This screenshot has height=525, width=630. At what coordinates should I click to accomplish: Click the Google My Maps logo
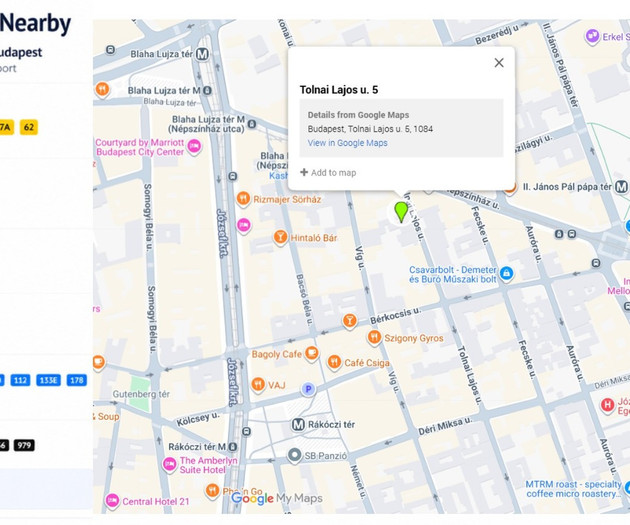(277, 498)
